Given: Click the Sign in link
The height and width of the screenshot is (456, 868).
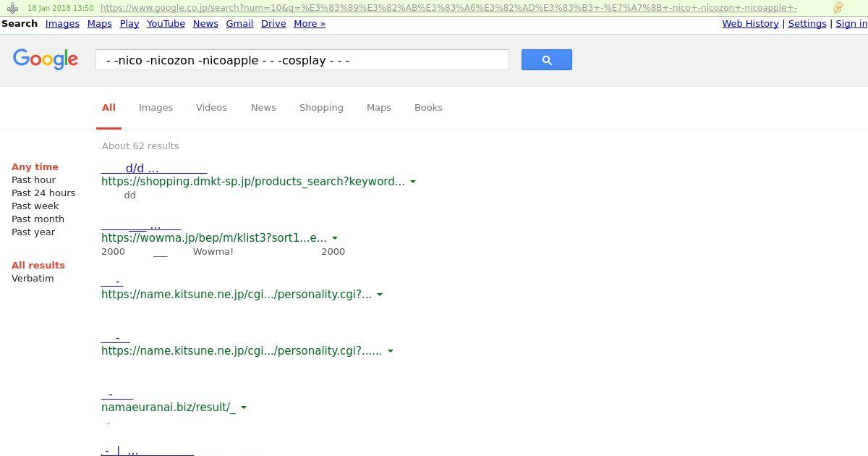Looking at the screenshot, I should (x=851, y=24).
